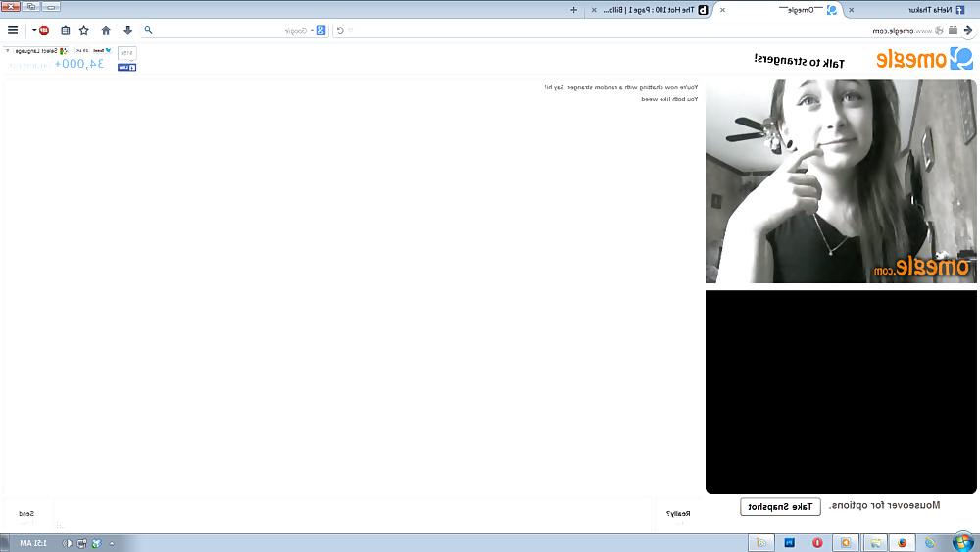Close the NeHa Thakur tab
980x552 pixels.
(851, 10)
